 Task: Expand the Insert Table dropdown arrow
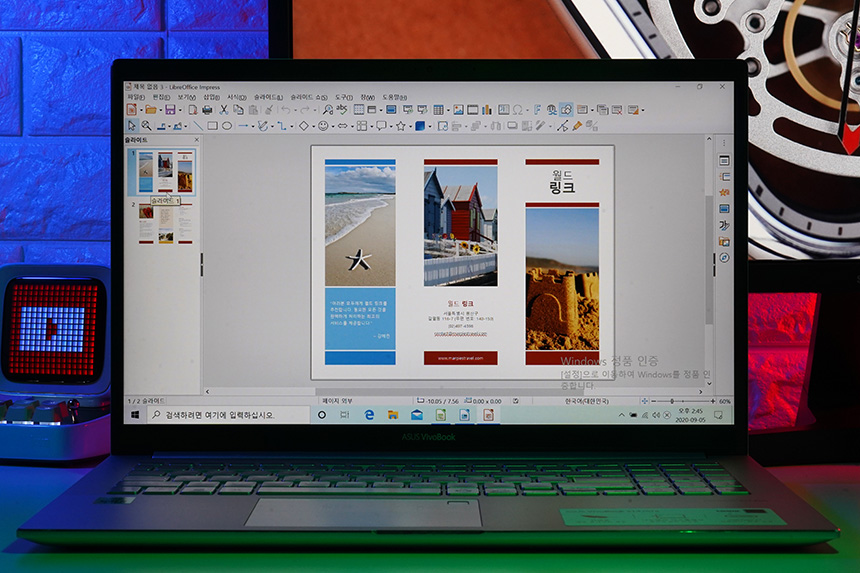(446, 110)
